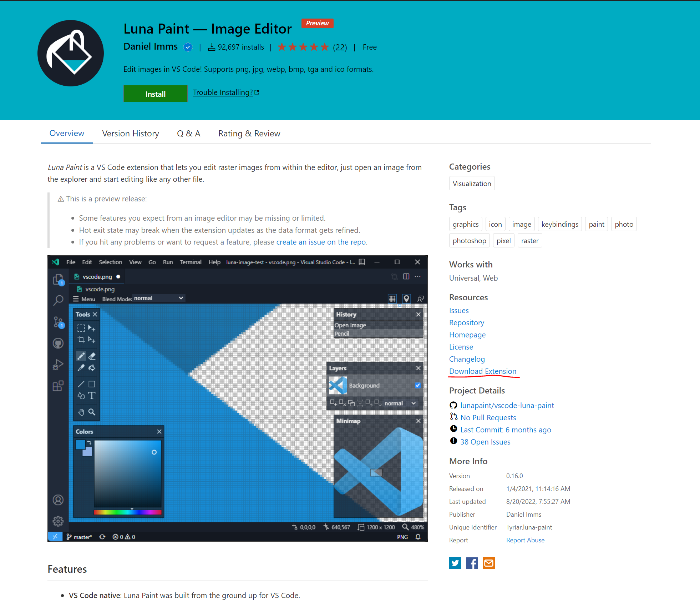Screen dimensions: 700x602
Task: Choose the paint bucket Fill tool
Action: [x=92, y=368]
